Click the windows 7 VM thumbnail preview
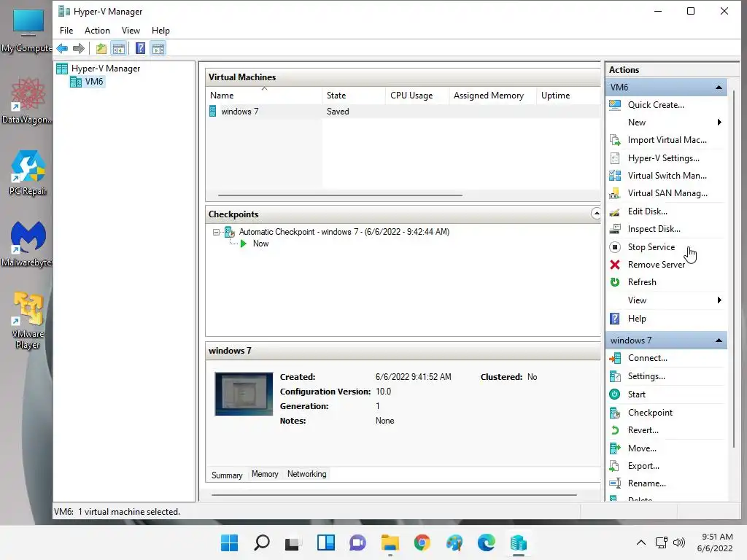 pyautogui.click(x=244, y=394)
